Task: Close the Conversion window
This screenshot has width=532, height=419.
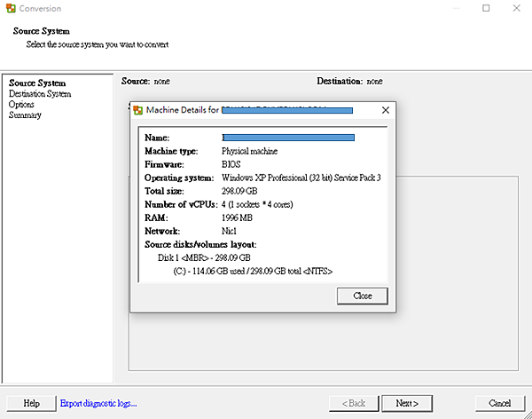Action: [516, 8]
